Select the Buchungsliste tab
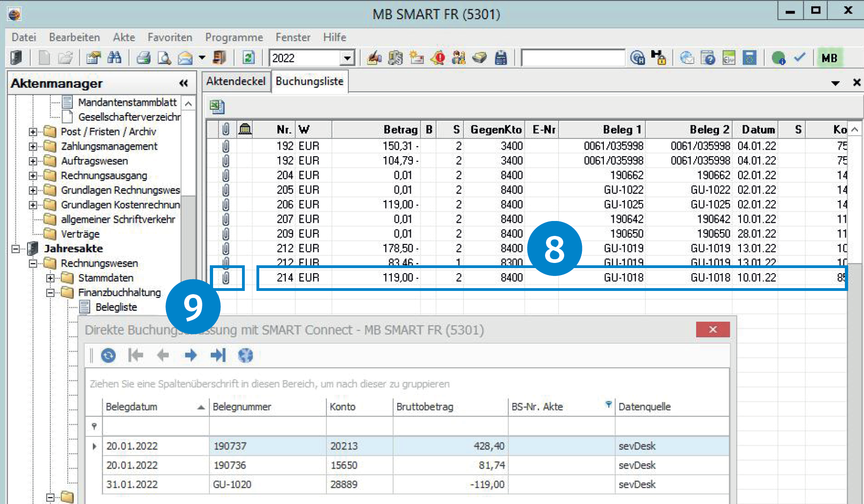This screenshot has width=864, height=504. (310, 81)
